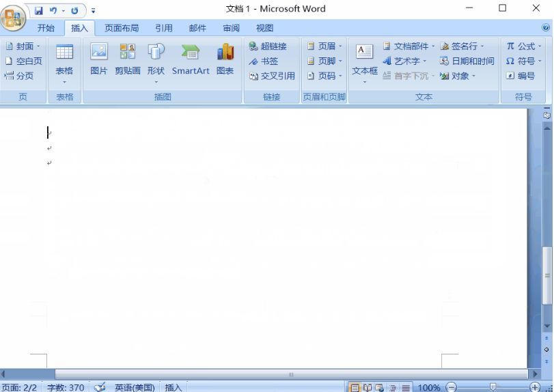Open 剪贴画 clip art
The image size is (554, 392).
point(128,60)
